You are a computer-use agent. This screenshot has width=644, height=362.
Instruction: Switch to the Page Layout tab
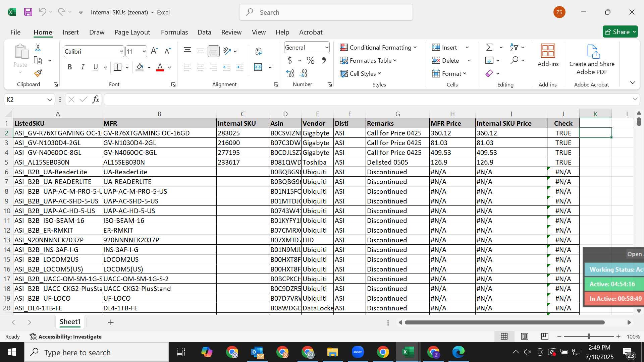pos(132,32)
